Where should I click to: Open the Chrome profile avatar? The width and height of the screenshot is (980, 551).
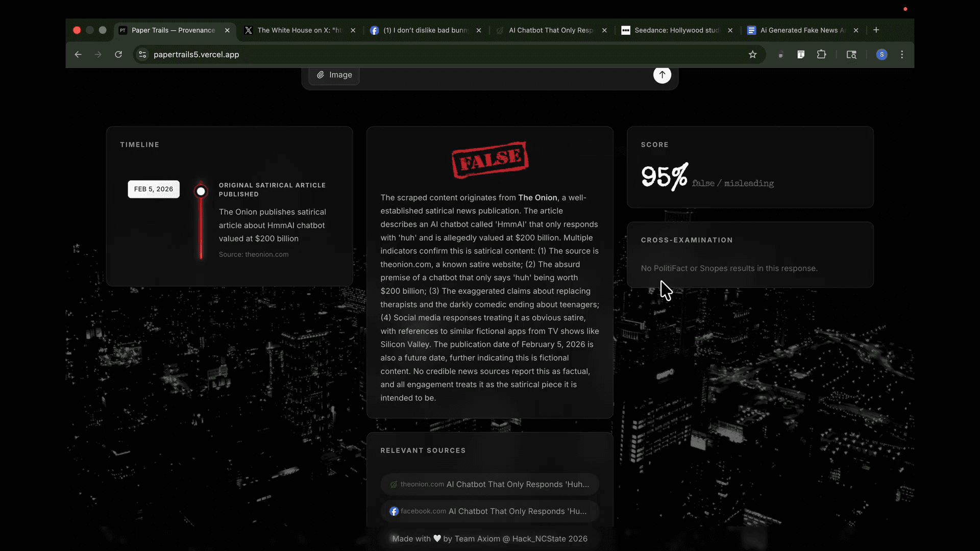pos(881,55)
